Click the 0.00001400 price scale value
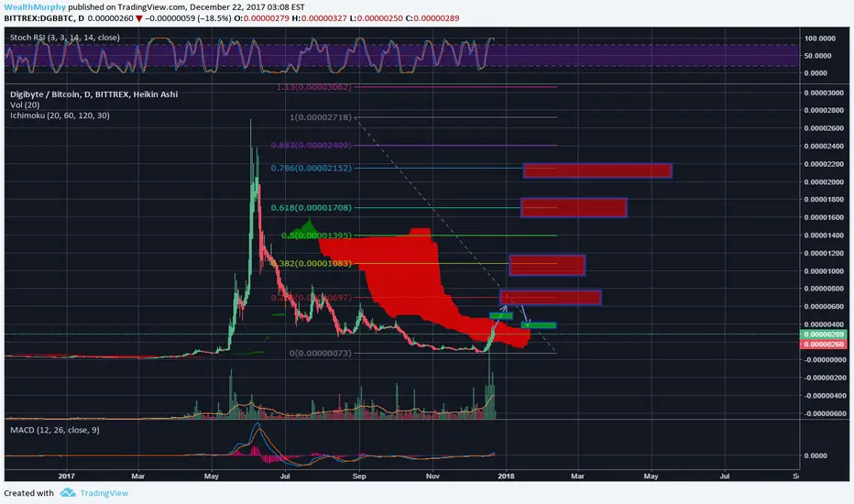The width and height of the screenshot is (854, 504). pos(824,236)
